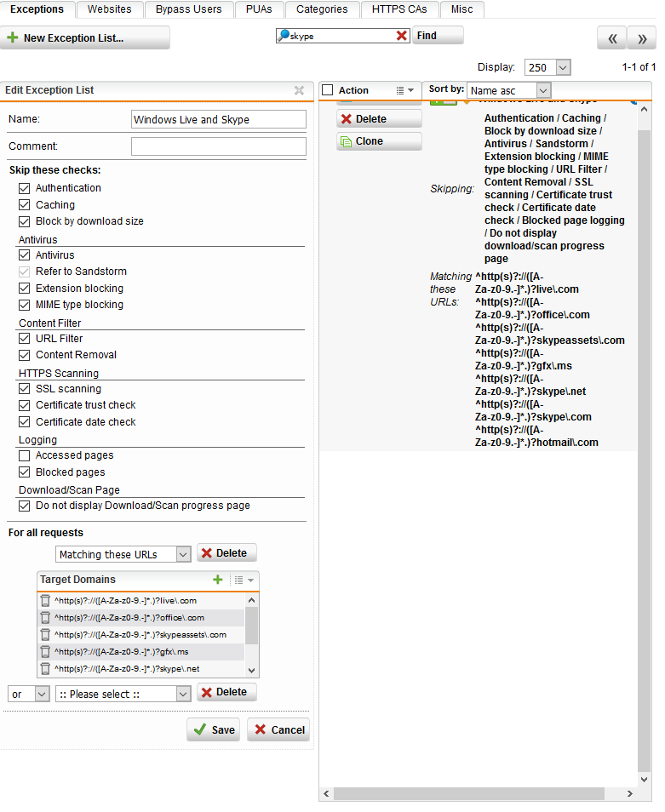Go to previous page with double left arrow

point(612,38)
